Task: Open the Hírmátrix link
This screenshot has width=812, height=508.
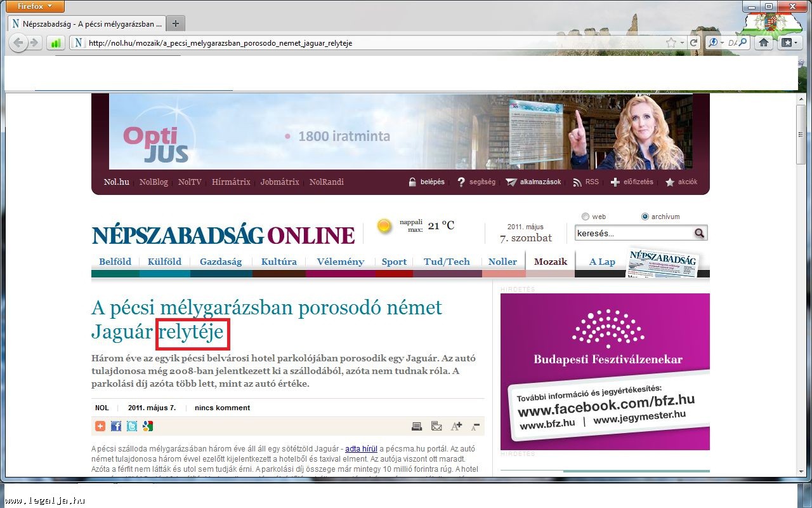Action: pyautogui.click(x=231, y=182)
